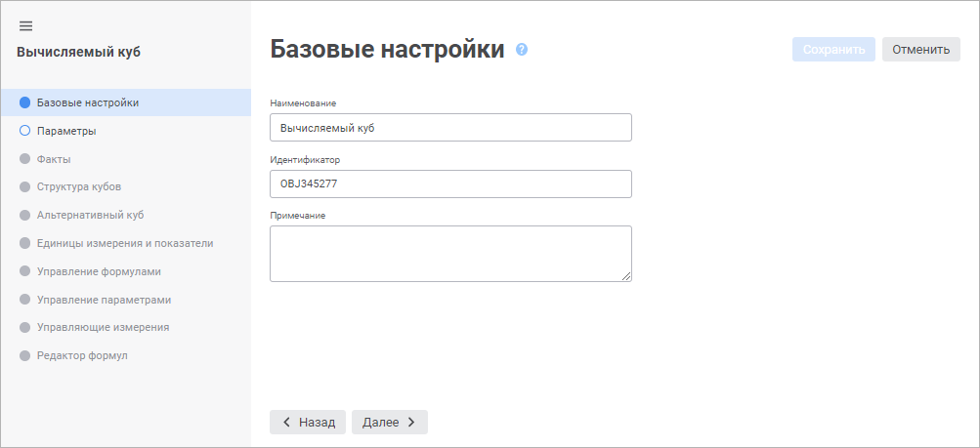Open Единицы измерения и показатели step
Image resolution: width=980 pixels, height=448 pixels.
125,243
